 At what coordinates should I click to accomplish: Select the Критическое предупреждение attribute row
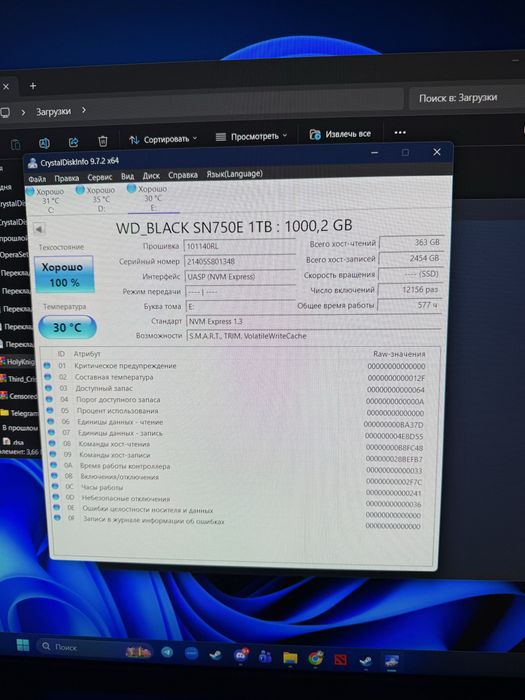tap(235, 366)
